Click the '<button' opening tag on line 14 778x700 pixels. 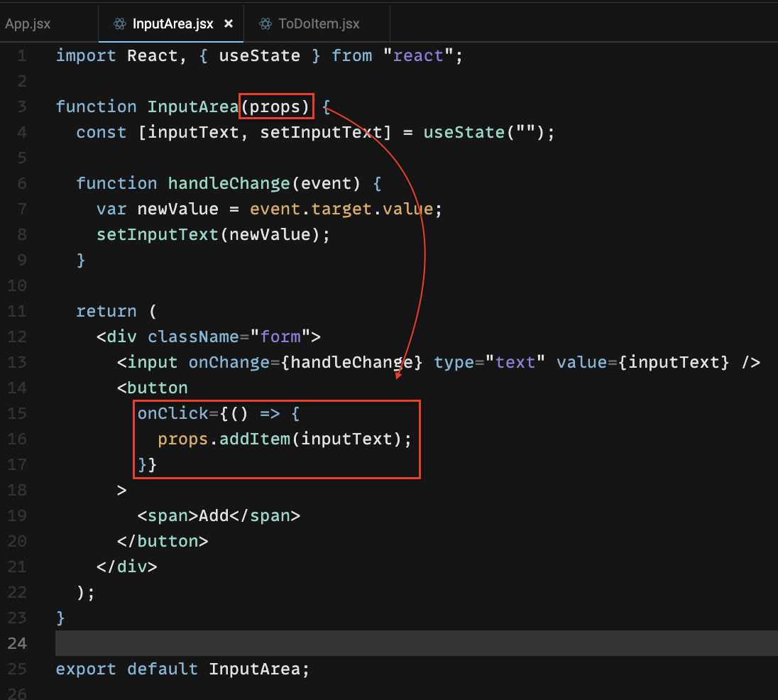(153, 388)
